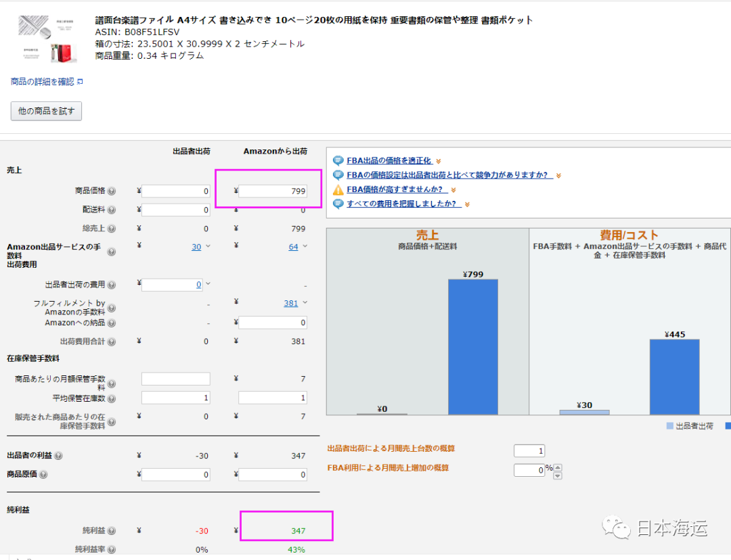
Task: Click FBA利用による月間売上増加の概算 percent field
Action: pos(529,471)
